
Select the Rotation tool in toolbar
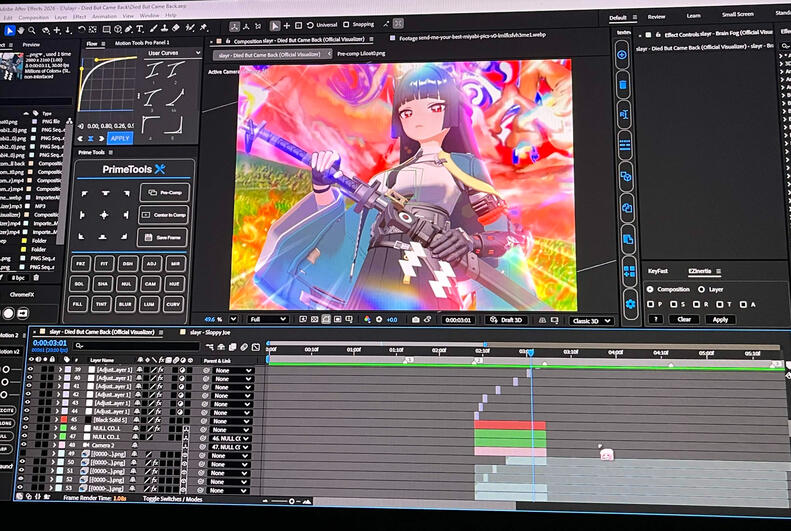(x=82, y=30)
